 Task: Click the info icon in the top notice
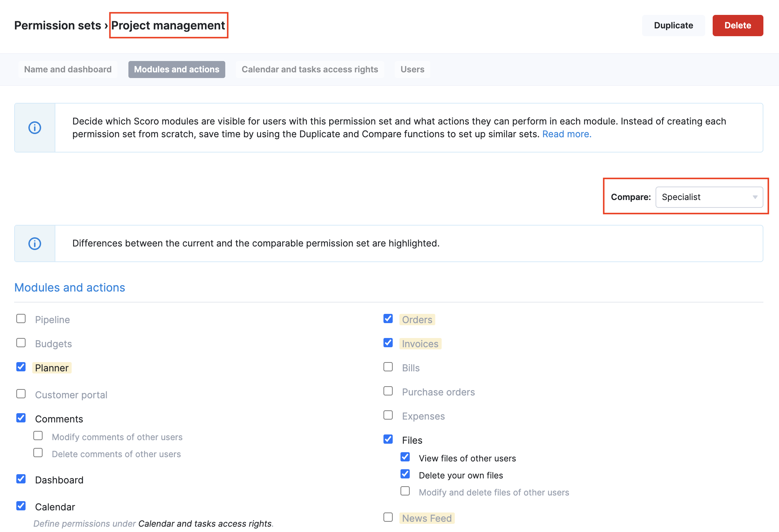click(x=35, y=128)
